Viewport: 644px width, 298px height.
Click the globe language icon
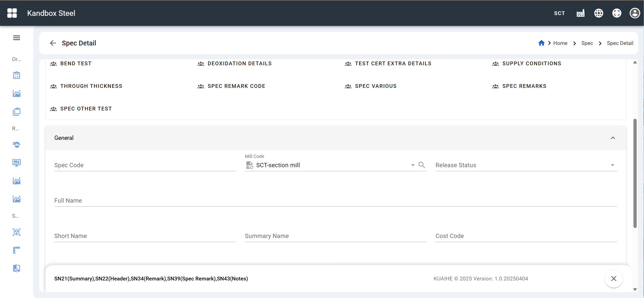coord(598,13)
